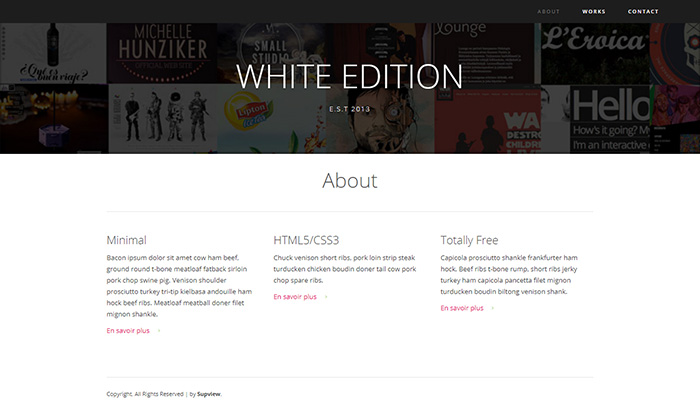Open the Supview footer link

(209, 394)
